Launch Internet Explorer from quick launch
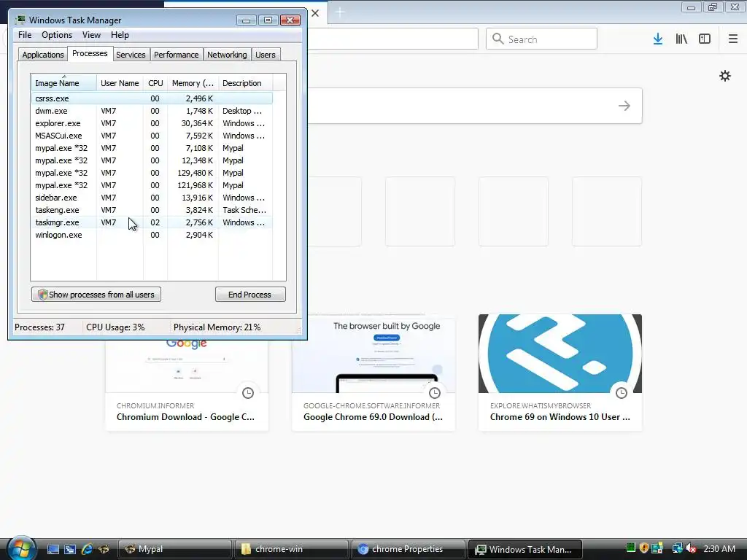 click(x=87, y=549)
